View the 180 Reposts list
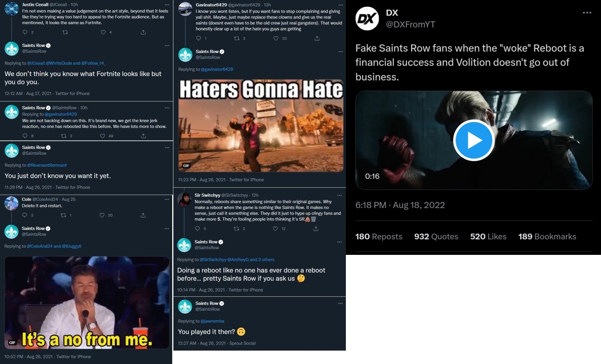Image resolution: width=601 pixels, height=364 pixels. pos(379,236)
